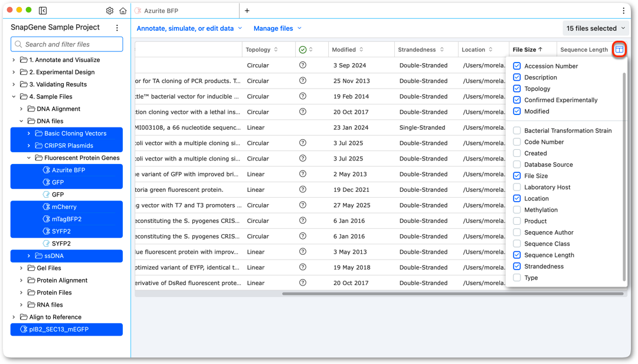This screenshot has width=638, height=364.
Task: Click the column chooser icon
Action: click(619, 49)
